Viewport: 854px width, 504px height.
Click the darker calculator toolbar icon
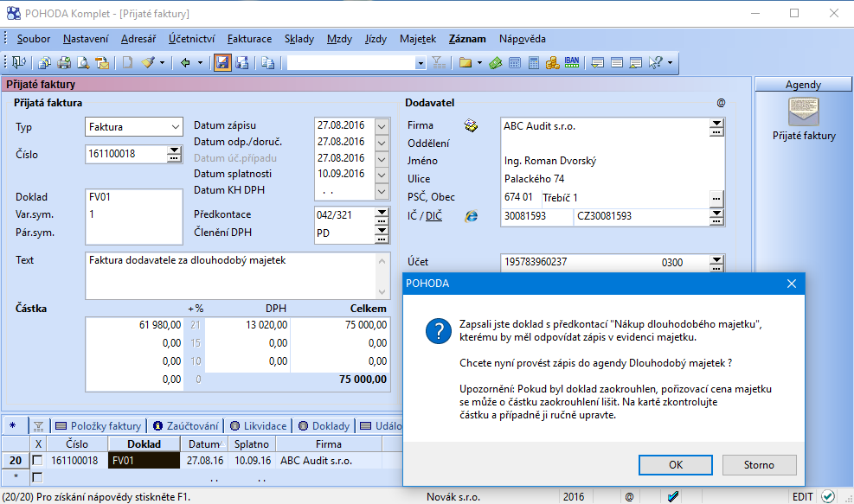[x=534, y=62]
